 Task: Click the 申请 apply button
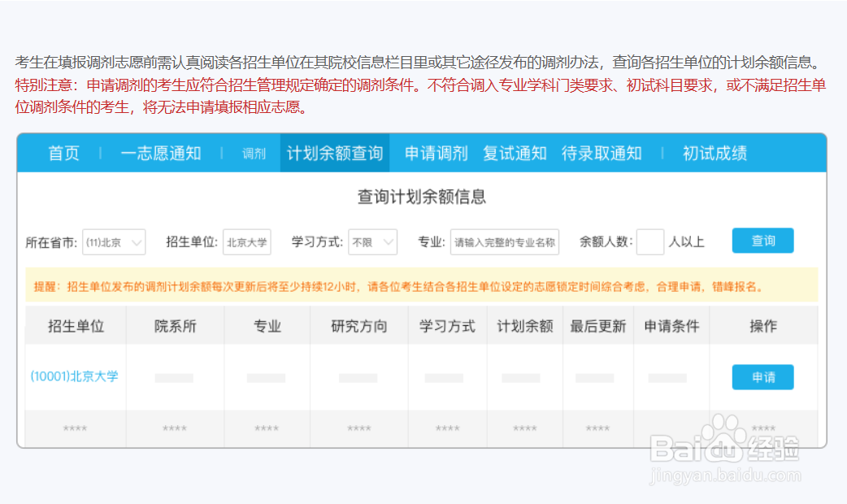point(762,376)
